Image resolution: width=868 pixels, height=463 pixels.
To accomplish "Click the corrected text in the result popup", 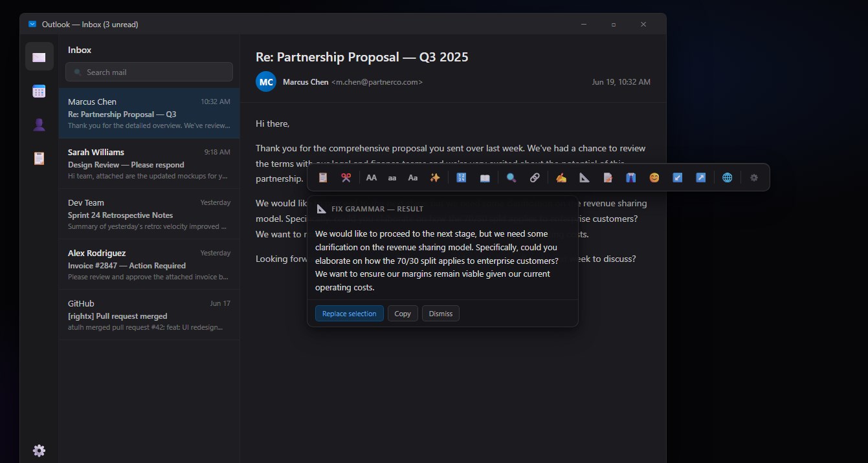I will pyautogui.click(x=437, y=261).
